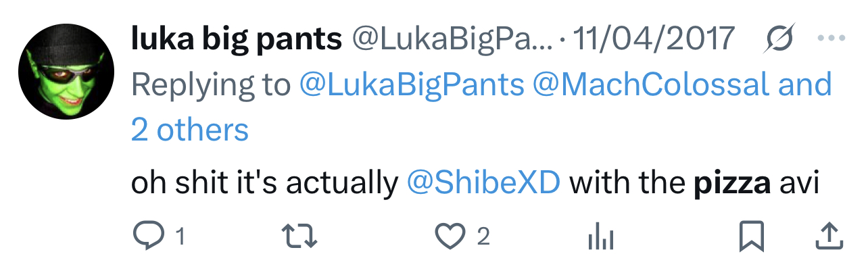The width and height of the screenshot is (868, 275).
Task: Click the reply count number 1
Action: [x=180, y=237]
